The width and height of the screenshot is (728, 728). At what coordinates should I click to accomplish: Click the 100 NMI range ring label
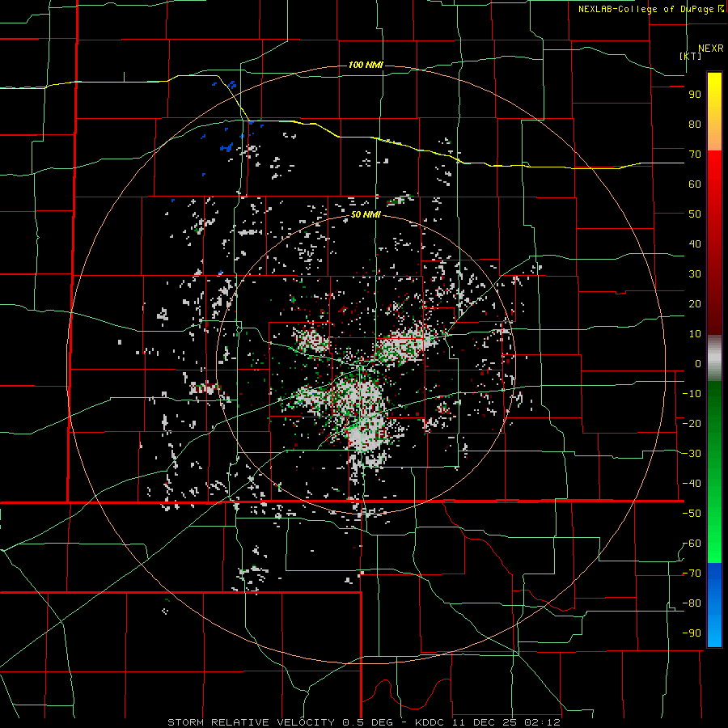coord(366,65)
